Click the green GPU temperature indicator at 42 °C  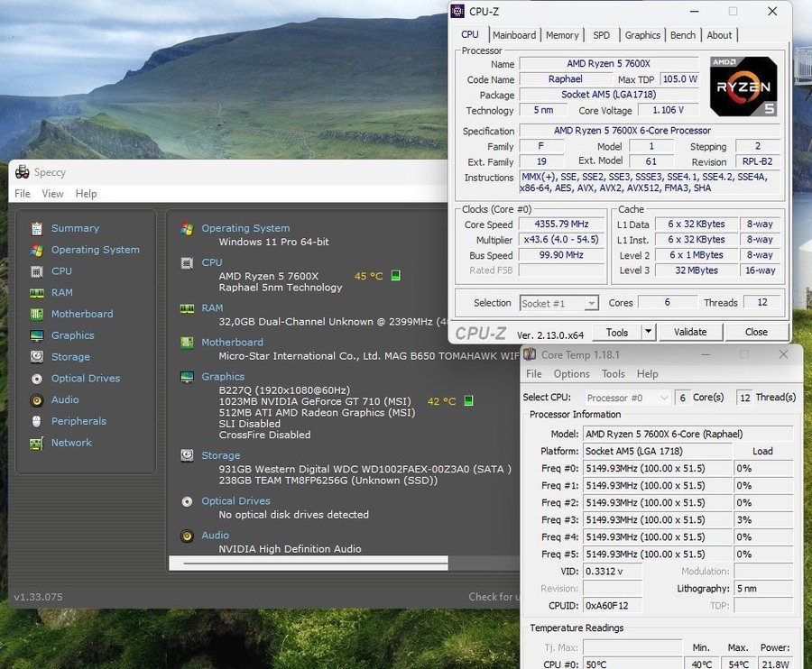[x=468, y=401]
